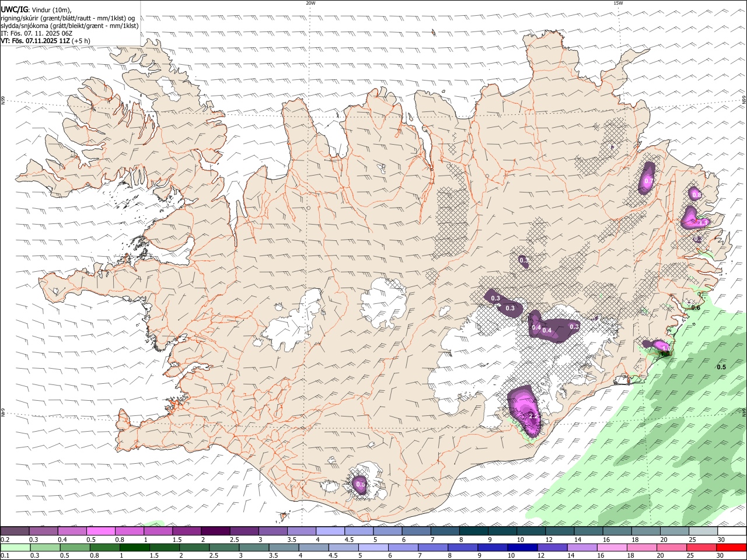747x560 pixels.
Task: Click the bright magenta 0.5 swatch in upper legend
Action: click(100, 531)
